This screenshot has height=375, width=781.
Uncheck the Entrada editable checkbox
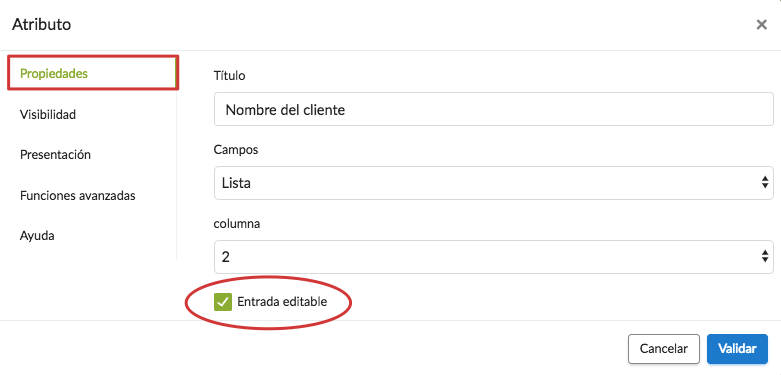point(223,302)
